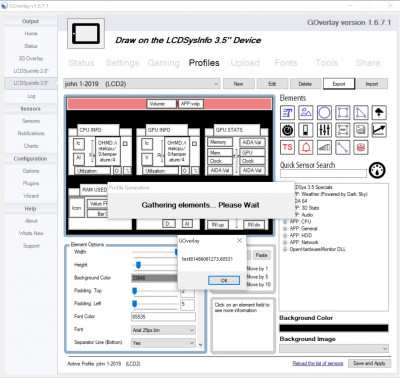Expand the APP: General tree node
This screenshot has width=400, height=378.
[285, 229]
